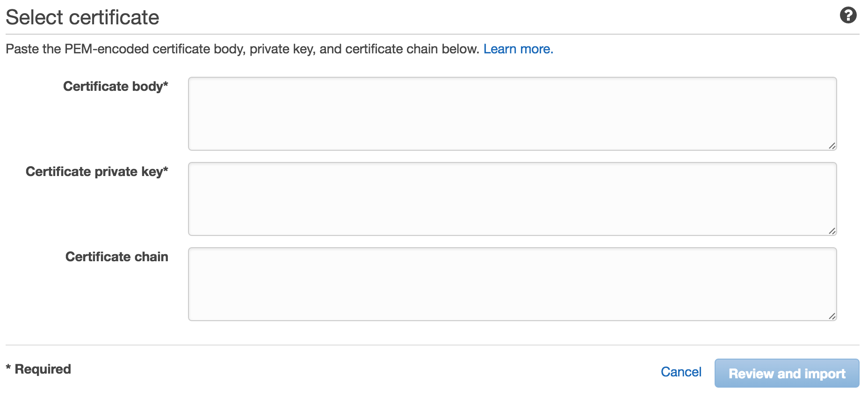Click the Required footnote text
This screenshot has width=868, height=397.
coord(43,369)
